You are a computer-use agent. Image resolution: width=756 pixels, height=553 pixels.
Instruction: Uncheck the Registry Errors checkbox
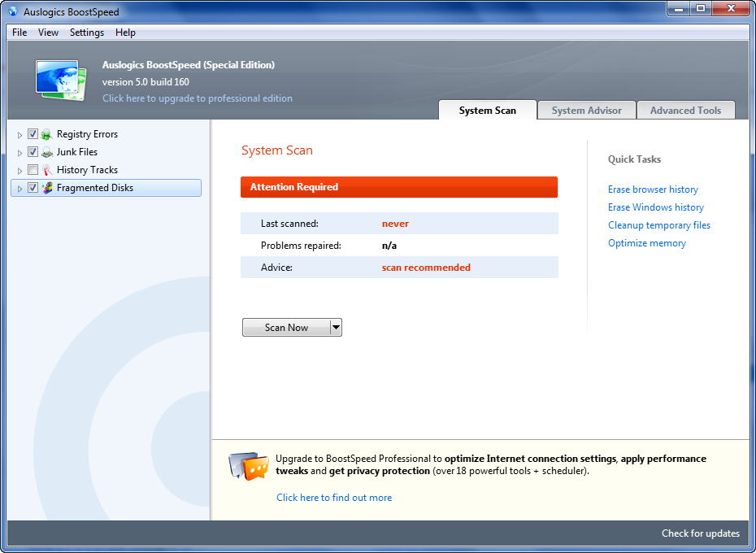[33, 133]
